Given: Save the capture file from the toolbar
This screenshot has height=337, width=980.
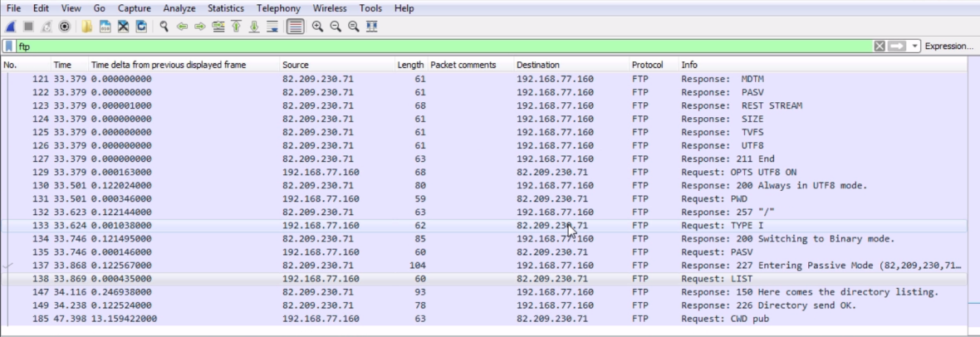Looking at the screenshot, I should click(105, 27).
